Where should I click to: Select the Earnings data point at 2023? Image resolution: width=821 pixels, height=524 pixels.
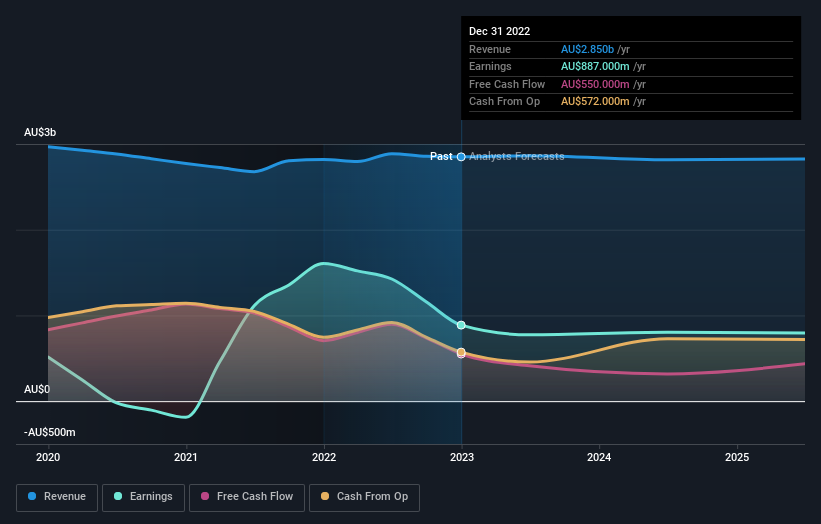coord(461,325)
